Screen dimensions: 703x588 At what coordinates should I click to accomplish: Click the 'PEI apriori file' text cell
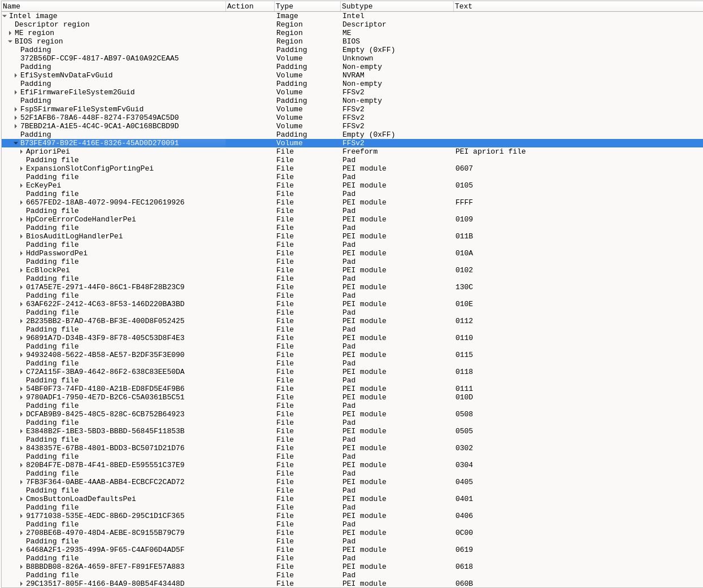[491, 151]
